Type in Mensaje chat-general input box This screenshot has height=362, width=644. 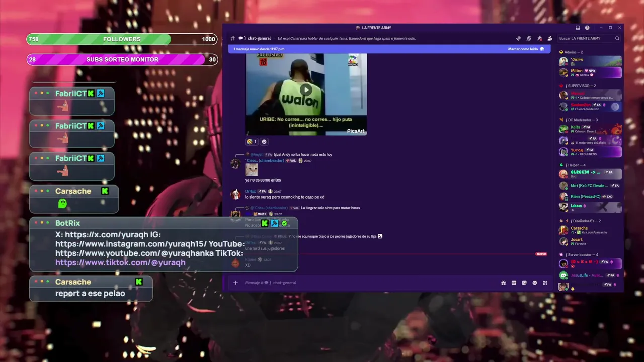click(370, 283)
